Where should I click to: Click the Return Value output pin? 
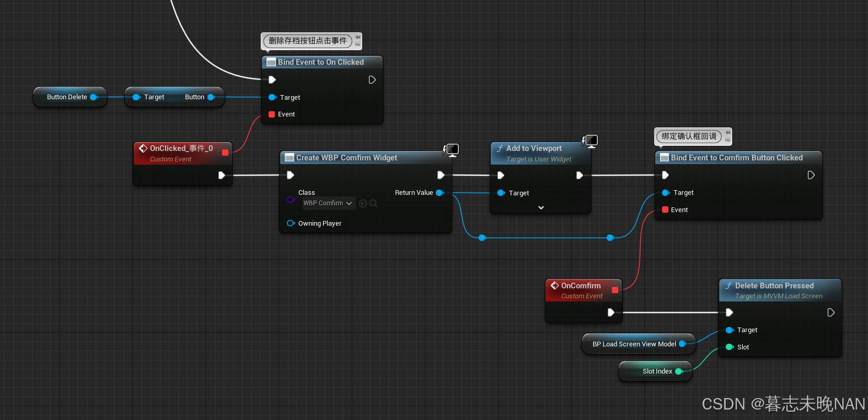point(440,193)
